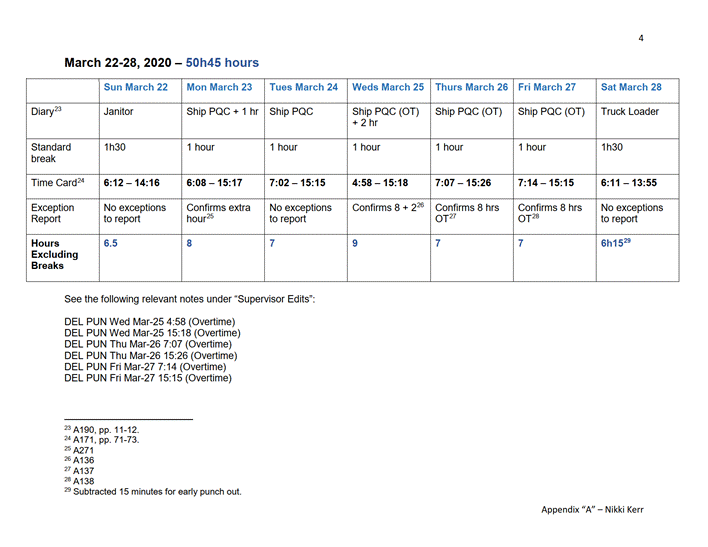708x547 pixels.
Task: Select the "Sun March 22" column header
Action: coord(135,87)
